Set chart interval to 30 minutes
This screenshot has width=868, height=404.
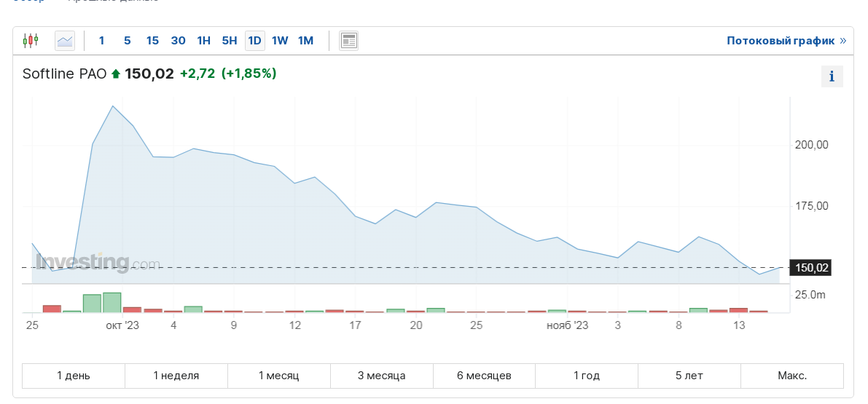[x=179, y=40]
